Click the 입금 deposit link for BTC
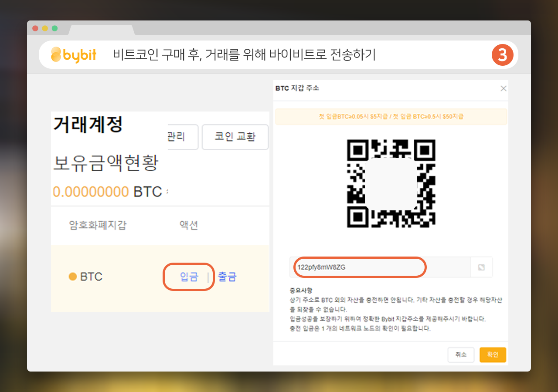558x392 pixels. coord(189,277)
